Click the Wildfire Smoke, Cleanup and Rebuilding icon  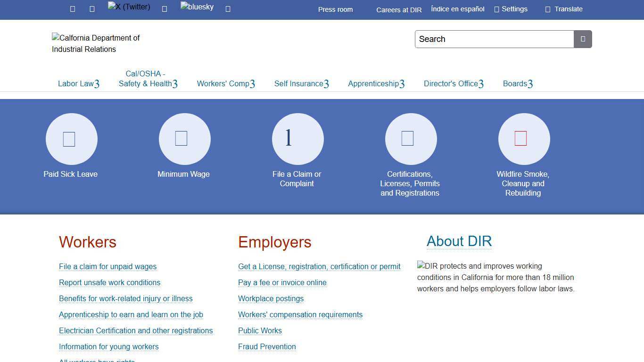523,139
